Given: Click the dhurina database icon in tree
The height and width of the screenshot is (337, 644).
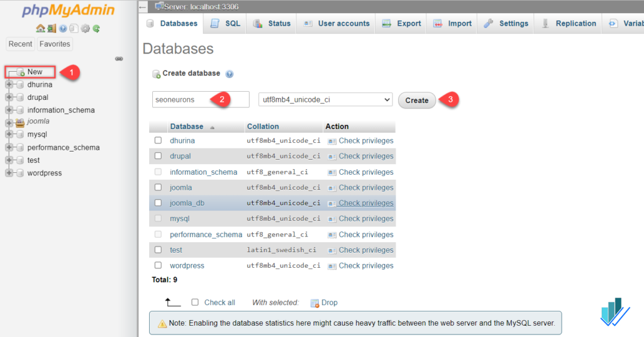Looking at the screenshot, I should coord(20,84).
